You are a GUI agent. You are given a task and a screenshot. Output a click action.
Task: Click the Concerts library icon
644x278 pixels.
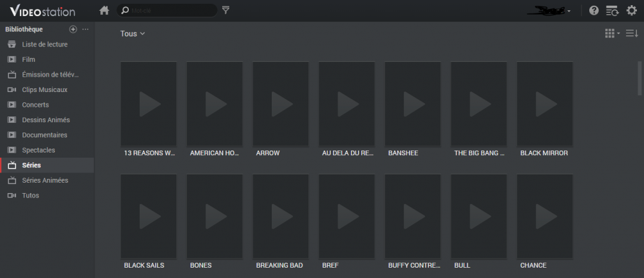[x=12, y=105]
